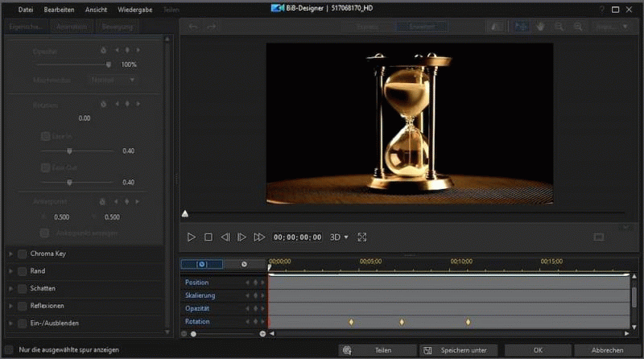Click the fast forward icon
Viewport: 644px width, 359px height.
(x=259, y=237)
